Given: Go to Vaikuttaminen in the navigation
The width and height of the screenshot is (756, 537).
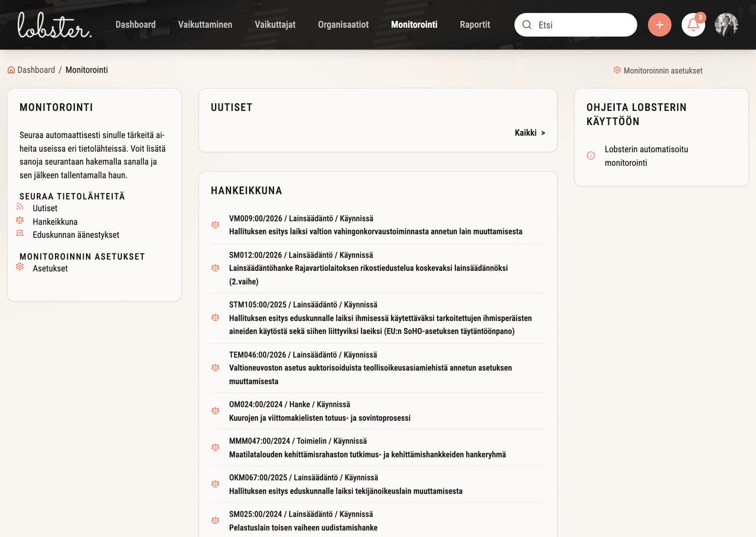Looking at the screenshot, I should [x=205, y=25].
